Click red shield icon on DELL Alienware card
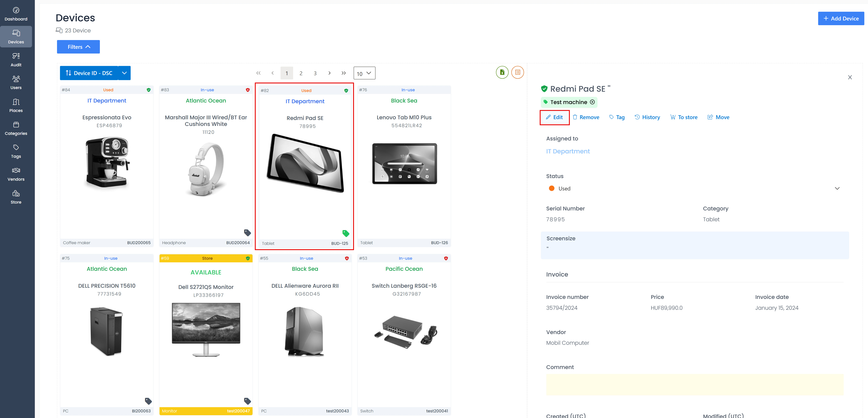868x418 pixels. point(347,258)
